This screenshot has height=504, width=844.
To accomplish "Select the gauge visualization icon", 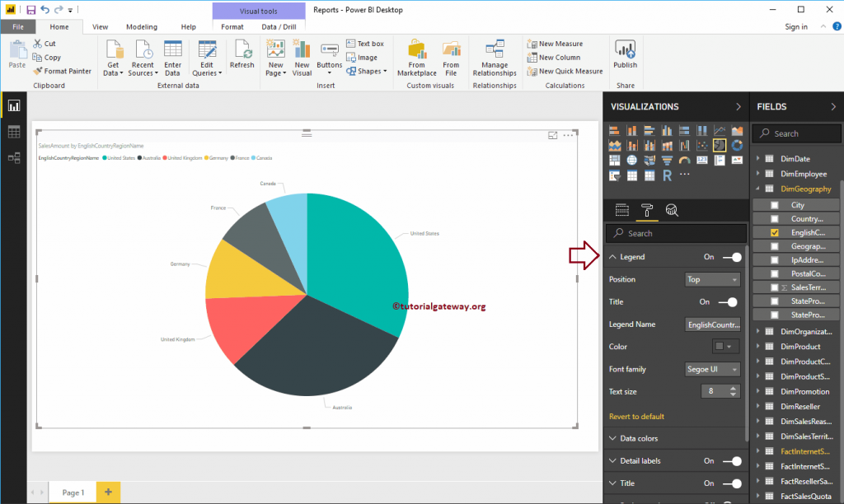I will point(685,160).
